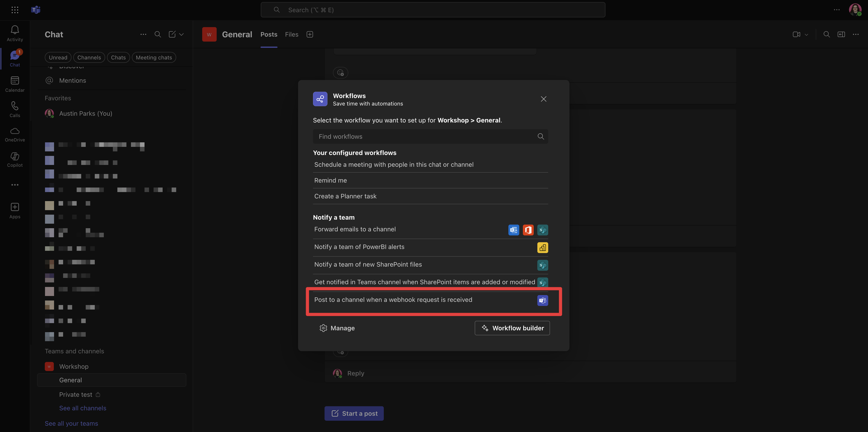868x432 pixels.
Task: Filter by Meeting chats
Action: 154,58
